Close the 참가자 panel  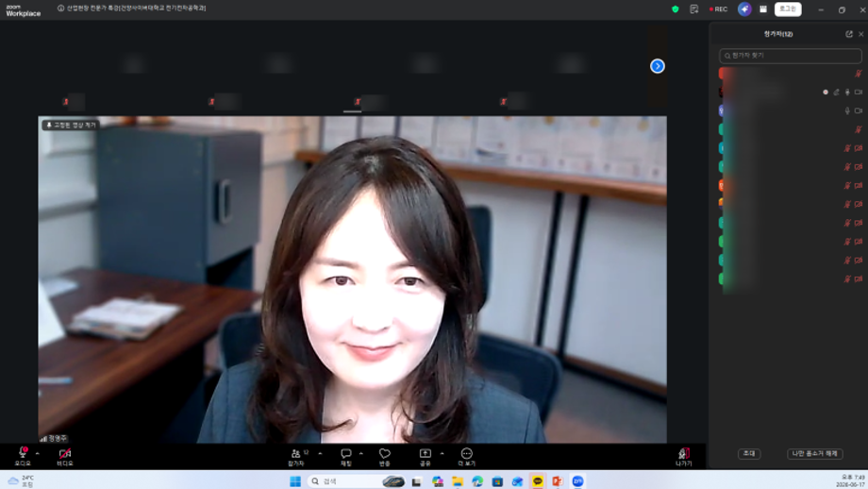point(860,34)
